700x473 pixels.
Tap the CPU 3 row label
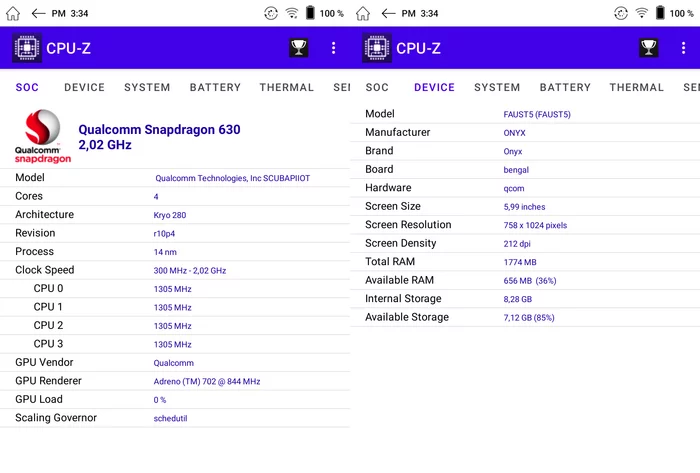(48, 344)
